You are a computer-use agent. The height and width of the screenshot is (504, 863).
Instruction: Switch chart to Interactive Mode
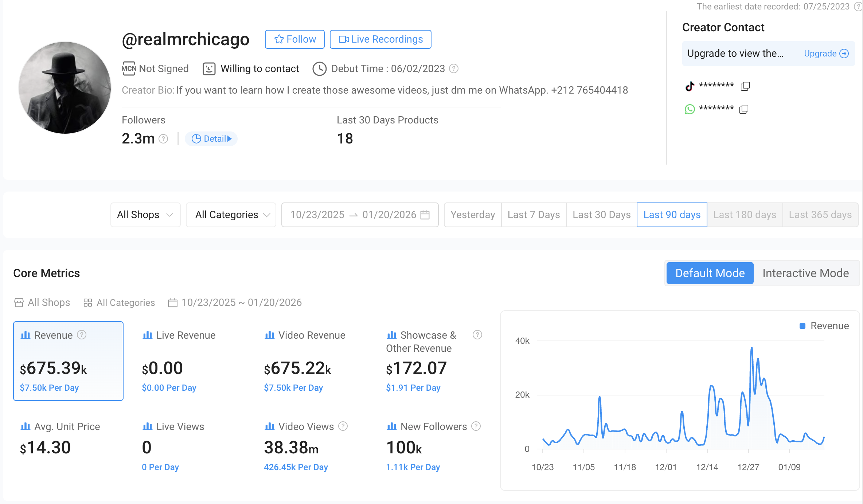(805, 273)
